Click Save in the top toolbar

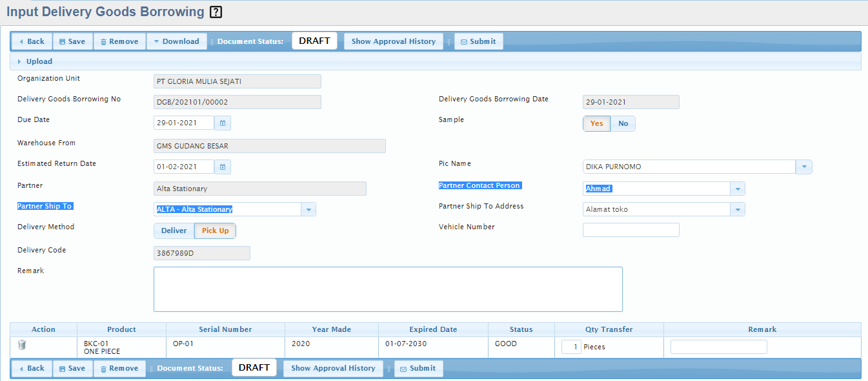point(72,41)
